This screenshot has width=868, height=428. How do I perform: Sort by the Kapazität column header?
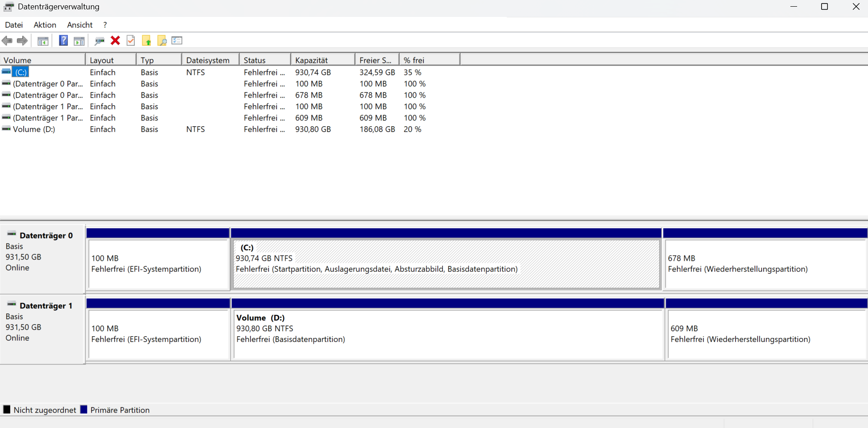pos(323,60)
